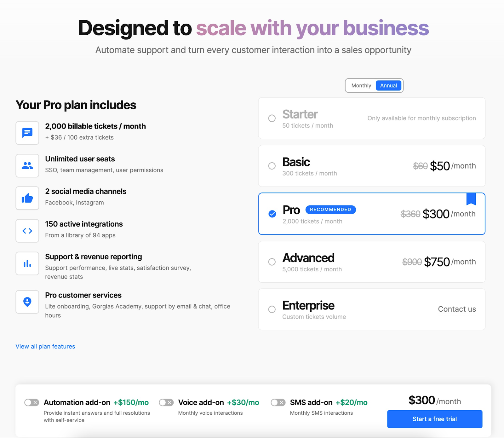Toggle the SMS add-on switch
Image resolution: width=504 pixels, height=438 pixels.
(278, 402)
